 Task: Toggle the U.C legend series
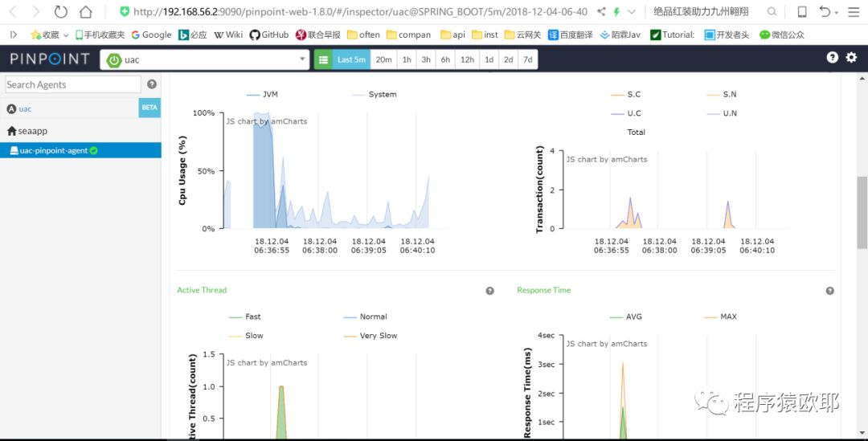pyautogui.click(x=626, y=113)
